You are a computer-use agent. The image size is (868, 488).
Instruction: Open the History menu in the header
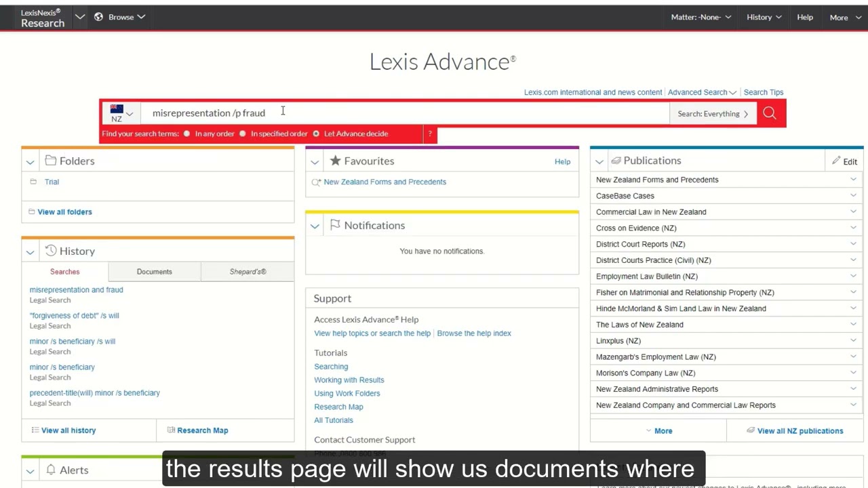[764, 17]
